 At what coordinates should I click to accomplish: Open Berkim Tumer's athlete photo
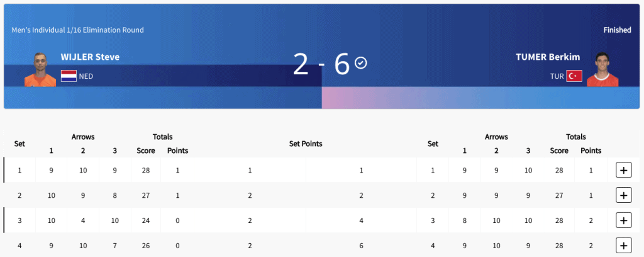602,69
